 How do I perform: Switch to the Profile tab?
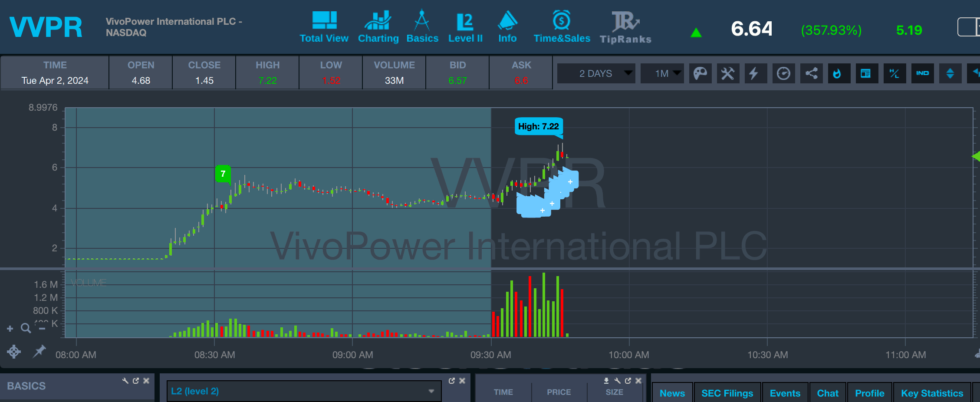pyautogui.click(x=870, y=393)
